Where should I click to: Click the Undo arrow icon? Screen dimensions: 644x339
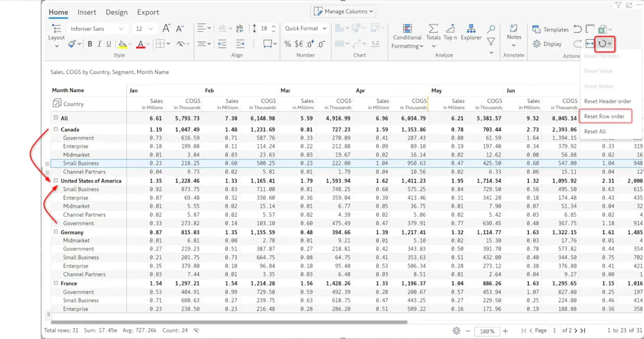(578, 29)
